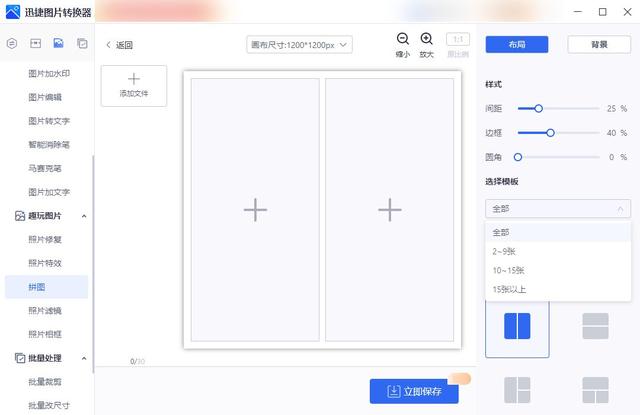640x415 pixels.
Task: Collapse the 批量处理 section chevron
Action: 84,358
